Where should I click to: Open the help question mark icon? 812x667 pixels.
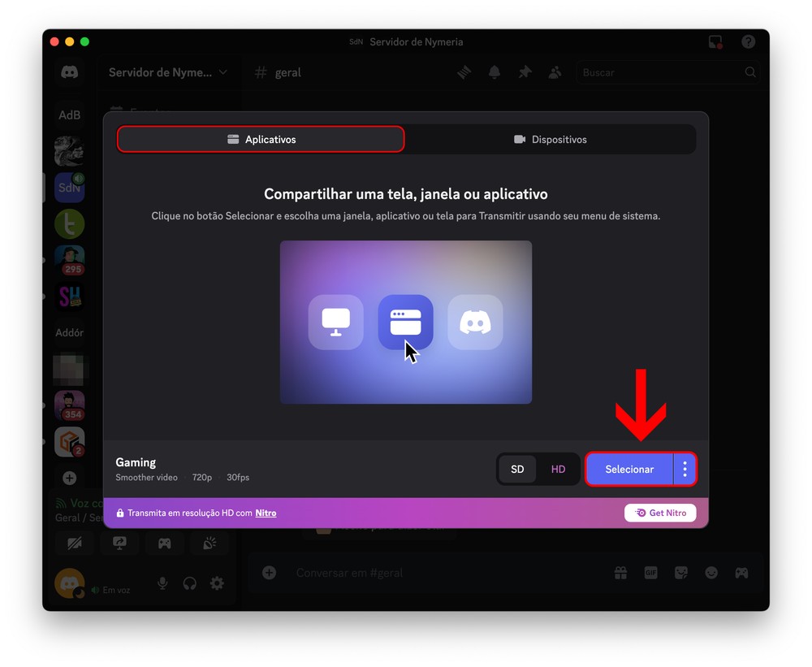point(749,42)
